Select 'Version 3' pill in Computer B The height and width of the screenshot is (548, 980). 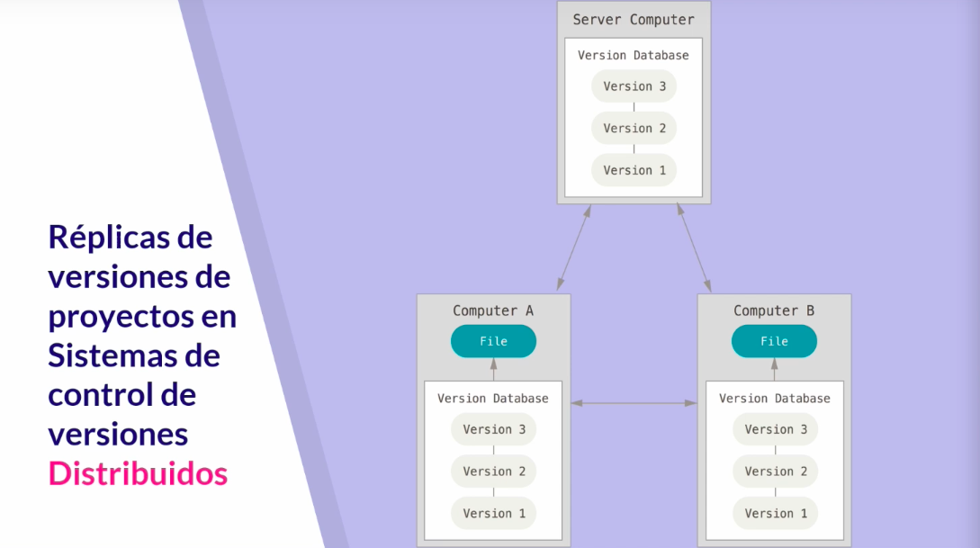(776, 429)
